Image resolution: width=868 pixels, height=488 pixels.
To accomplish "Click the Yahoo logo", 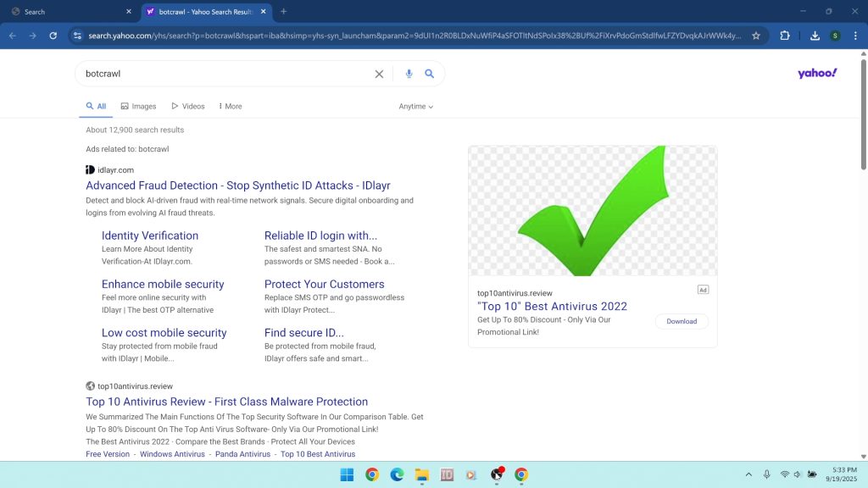I will (x=817, y=73).
